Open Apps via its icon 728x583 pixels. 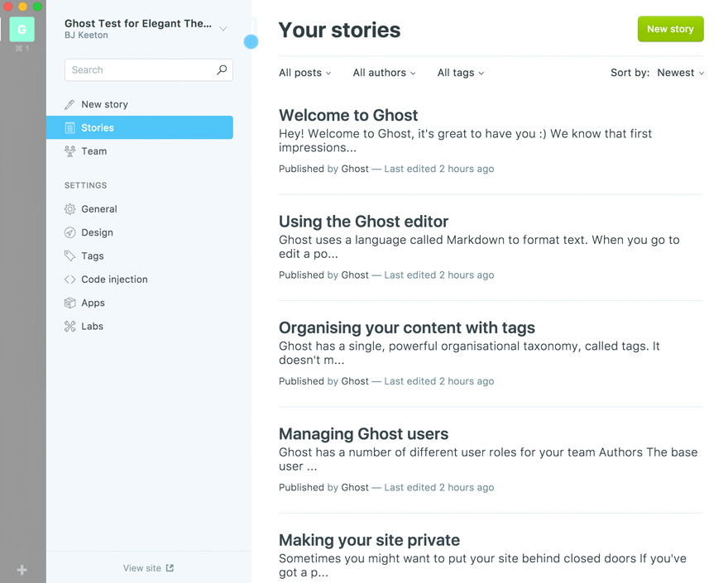point(69,303)
